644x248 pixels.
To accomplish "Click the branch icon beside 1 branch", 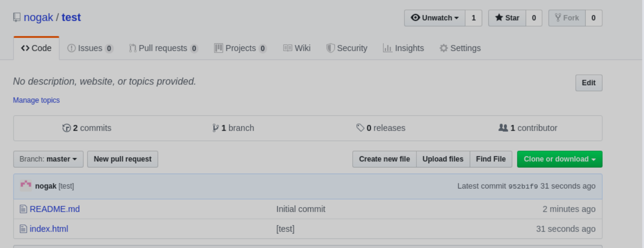I will click(216, 128).
